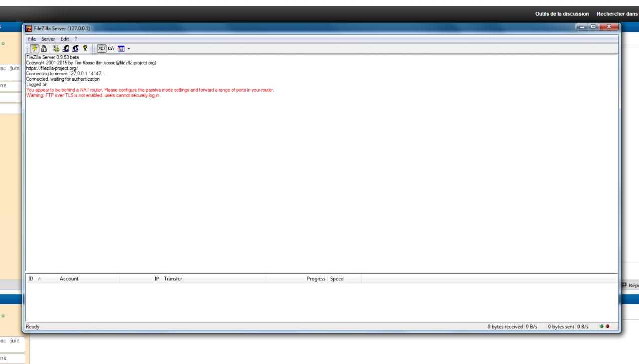Click the 'Copyright 2001-2015 by Tim Kosse' log line
The width and height of the screenshot is (639, 364).
(91, 63)
